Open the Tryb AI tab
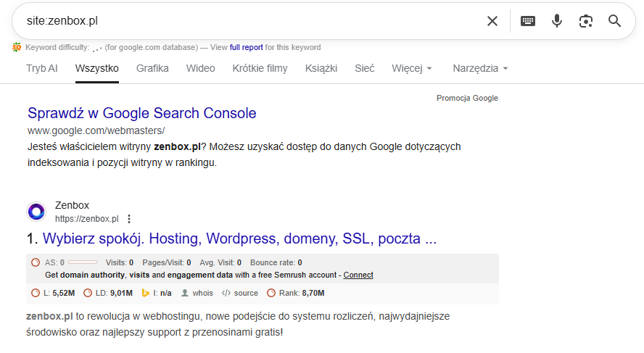 pos(42,68)
